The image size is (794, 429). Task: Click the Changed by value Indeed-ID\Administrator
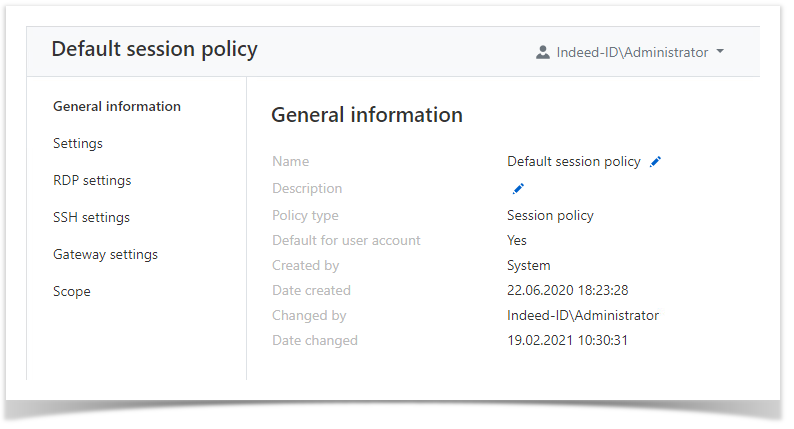[583, 316]
